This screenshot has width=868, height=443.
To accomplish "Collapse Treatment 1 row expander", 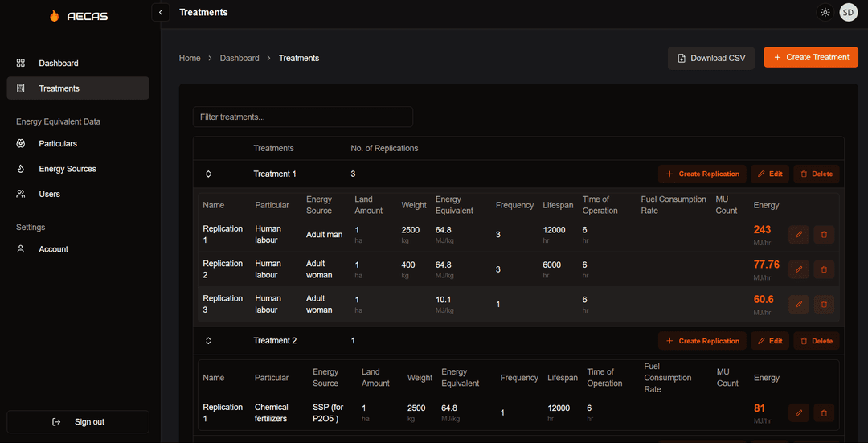I will (208, 174).
